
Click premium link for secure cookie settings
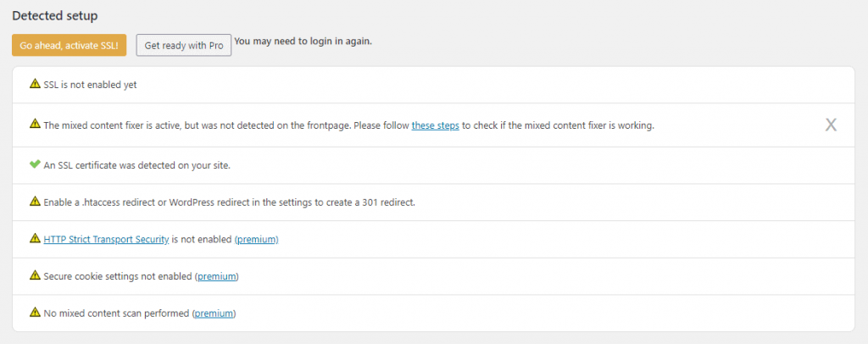217,276
